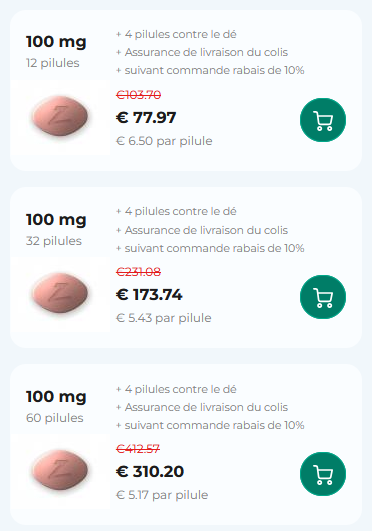
Task: Select the € 310.20 price
Action: 150,472
